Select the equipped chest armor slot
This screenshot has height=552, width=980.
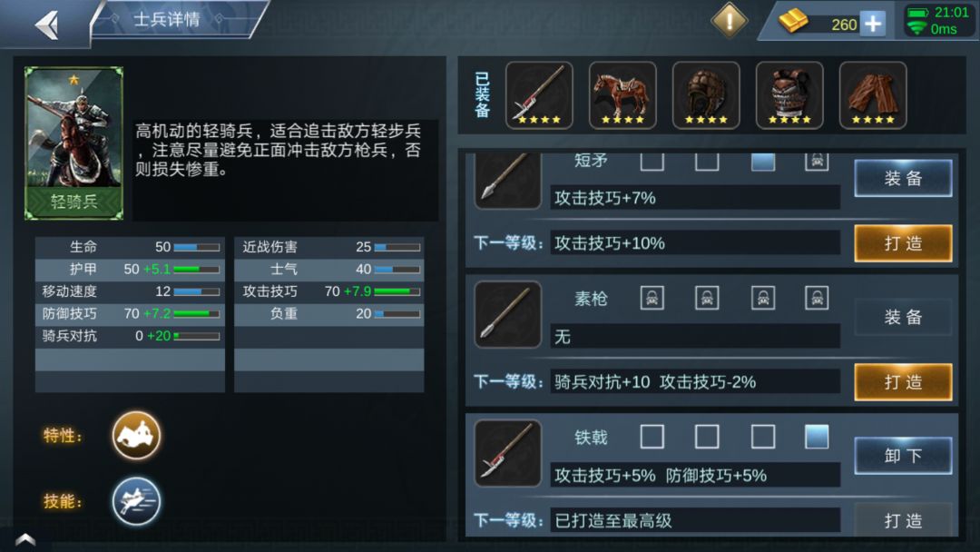(x=789, y=95)
